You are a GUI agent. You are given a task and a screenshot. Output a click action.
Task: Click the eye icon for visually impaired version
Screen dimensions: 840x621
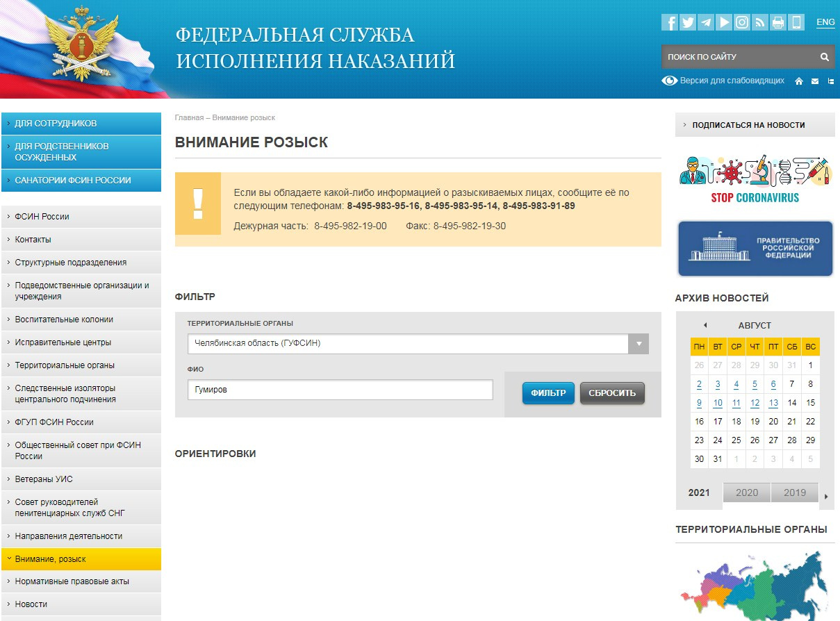tap(670, 81)
